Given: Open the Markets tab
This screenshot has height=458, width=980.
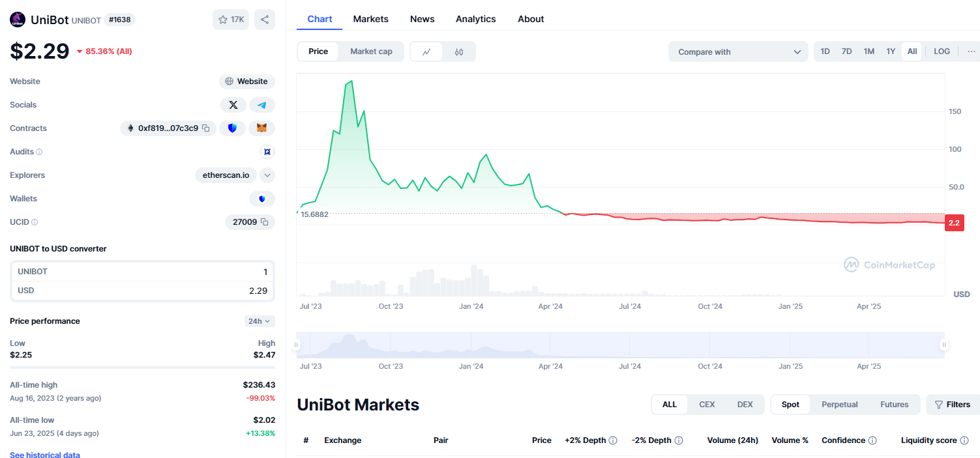Looking at the screenshot, I should coord(371,19).
